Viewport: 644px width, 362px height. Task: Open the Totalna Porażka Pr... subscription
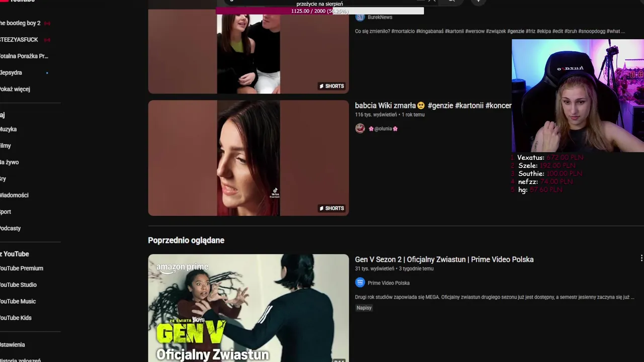(x=24, y=56)
